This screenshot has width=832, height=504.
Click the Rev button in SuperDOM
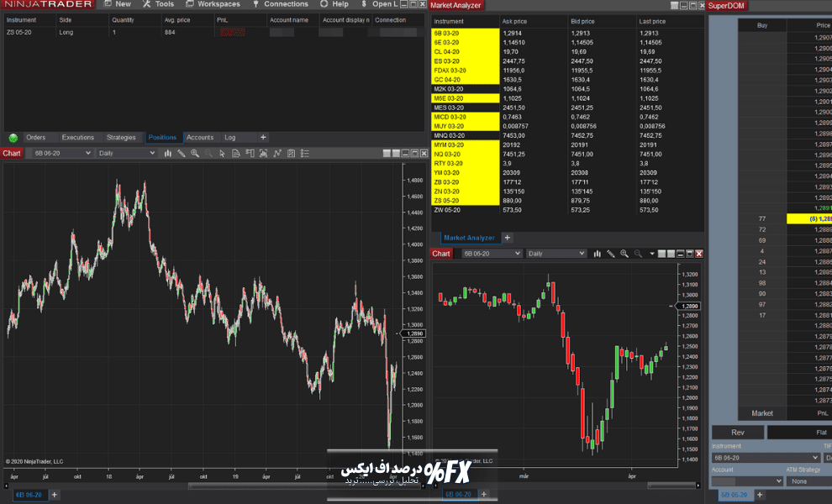pos(738,433)
